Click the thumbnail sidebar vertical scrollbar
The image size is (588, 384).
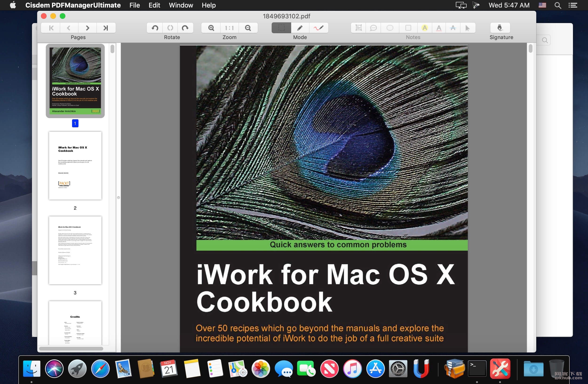click(x=112, y=49)
